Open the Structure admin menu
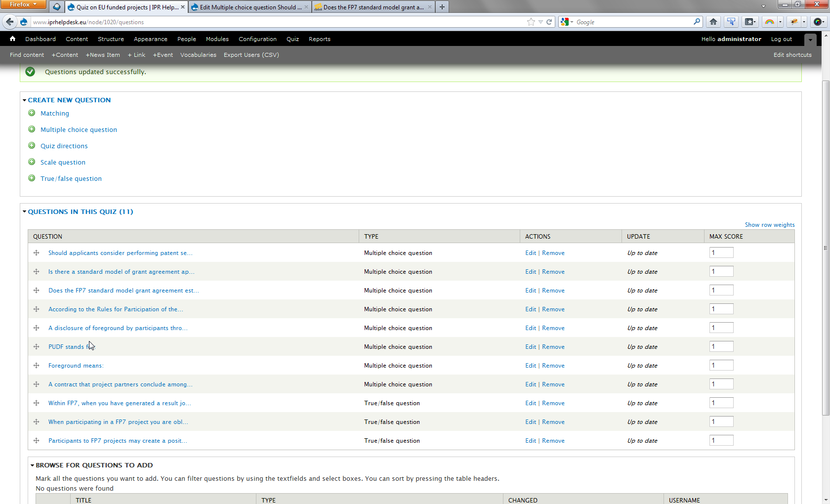This screenshot has width=830, height=504. click(x=111, y=39)
